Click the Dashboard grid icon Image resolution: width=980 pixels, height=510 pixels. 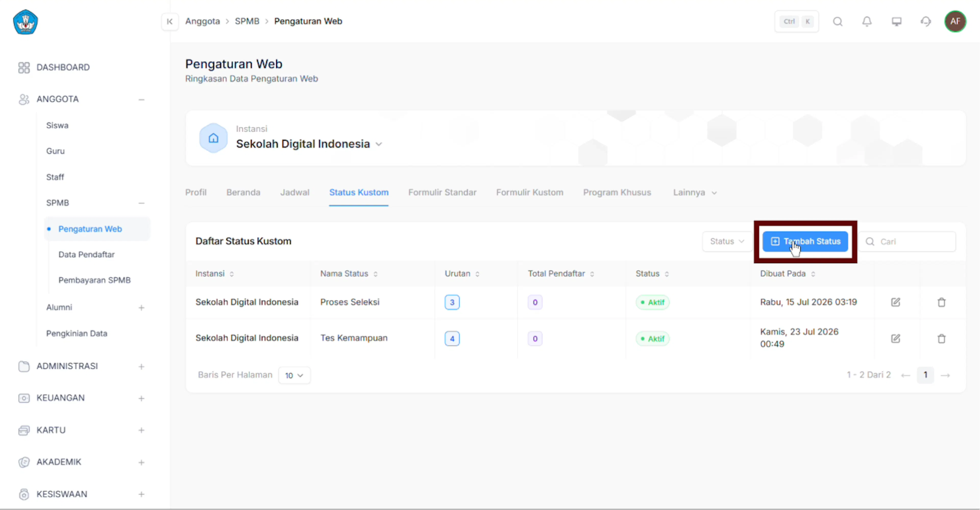(23, 67)
